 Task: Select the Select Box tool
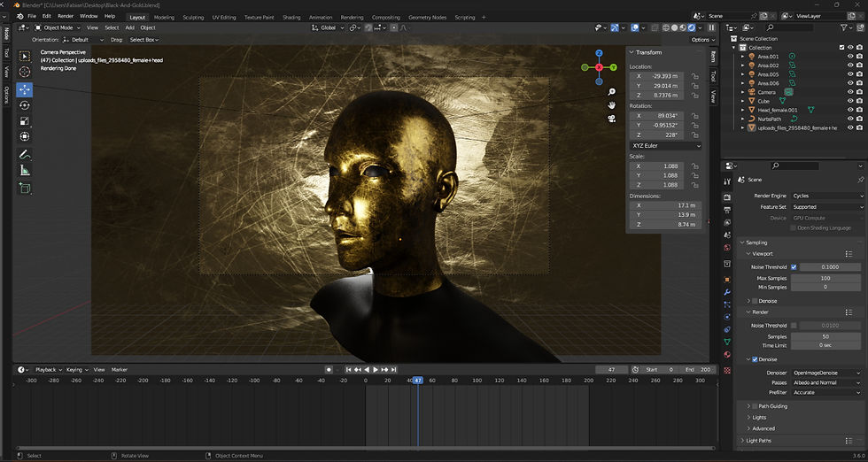coord(25,56)
